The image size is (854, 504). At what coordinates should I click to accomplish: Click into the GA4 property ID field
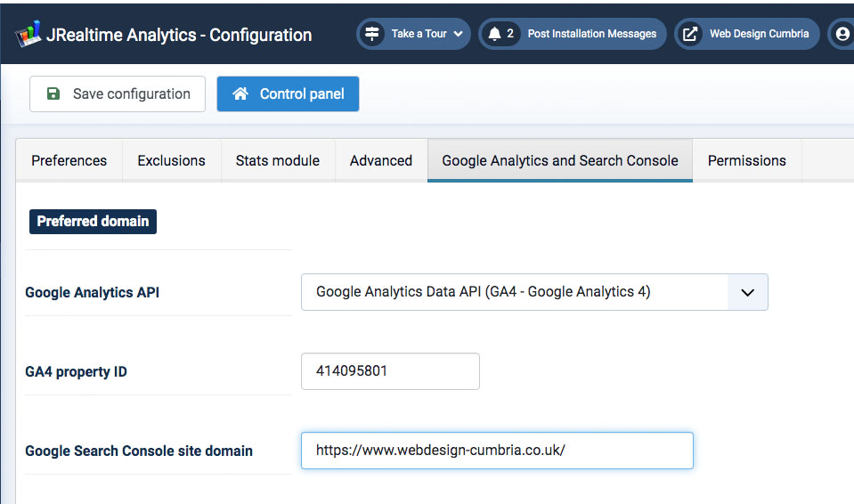pos(390,371)
